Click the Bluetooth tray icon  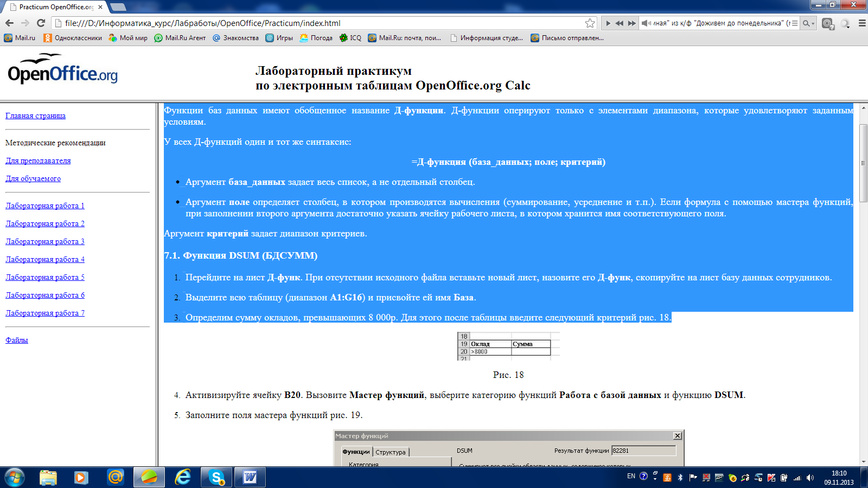680,478
